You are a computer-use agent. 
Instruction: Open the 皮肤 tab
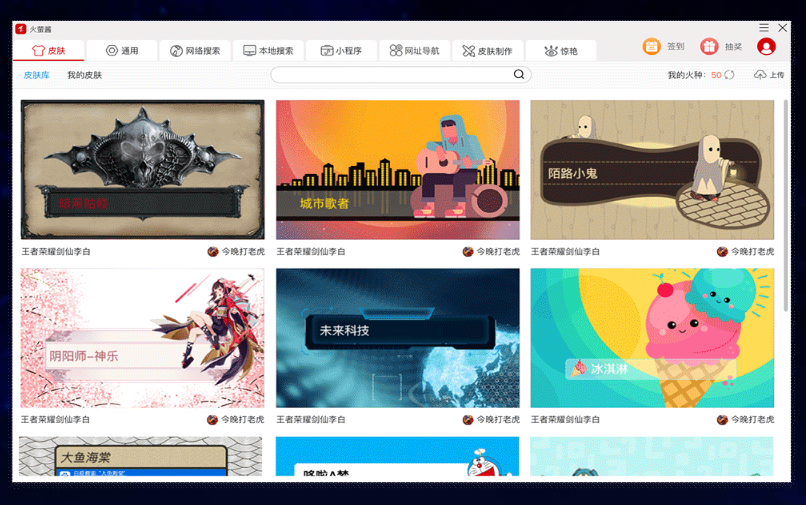pyautogui.click(x=49, y=50)
